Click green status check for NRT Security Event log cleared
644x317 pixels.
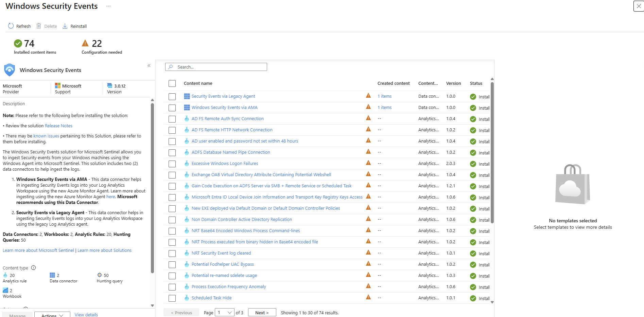[473, 254]
